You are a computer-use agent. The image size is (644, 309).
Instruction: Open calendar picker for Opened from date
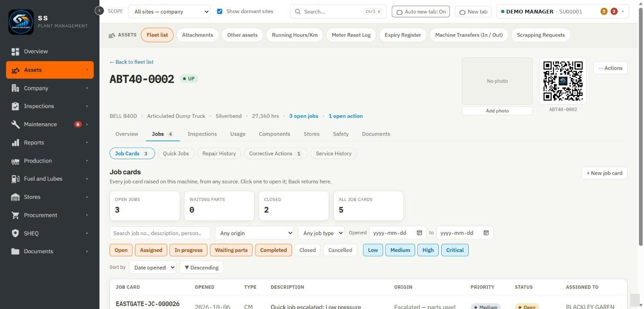click(x=419, y=233)
